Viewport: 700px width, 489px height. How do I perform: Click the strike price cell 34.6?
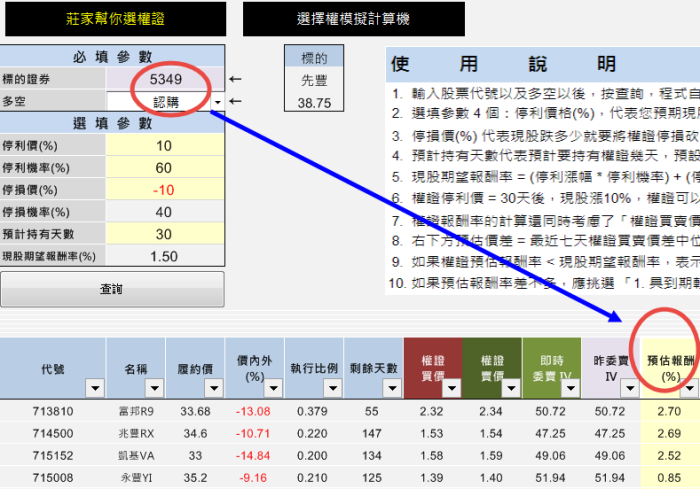(x=195, y=434)
